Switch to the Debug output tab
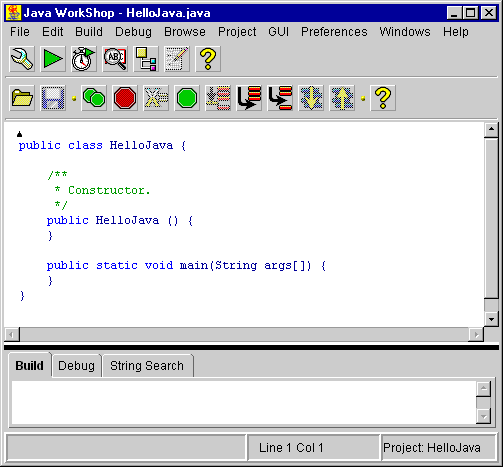 click(76, 366)
